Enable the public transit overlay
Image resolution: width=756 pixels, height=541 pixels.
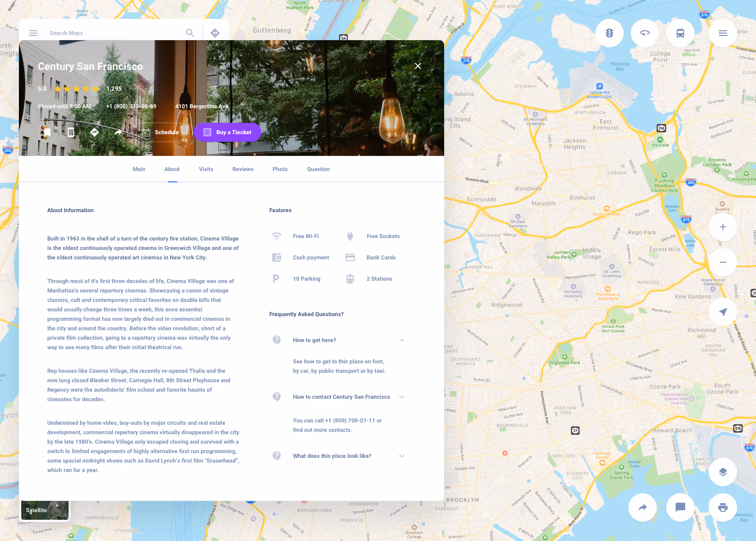click(x=680, y=33)
